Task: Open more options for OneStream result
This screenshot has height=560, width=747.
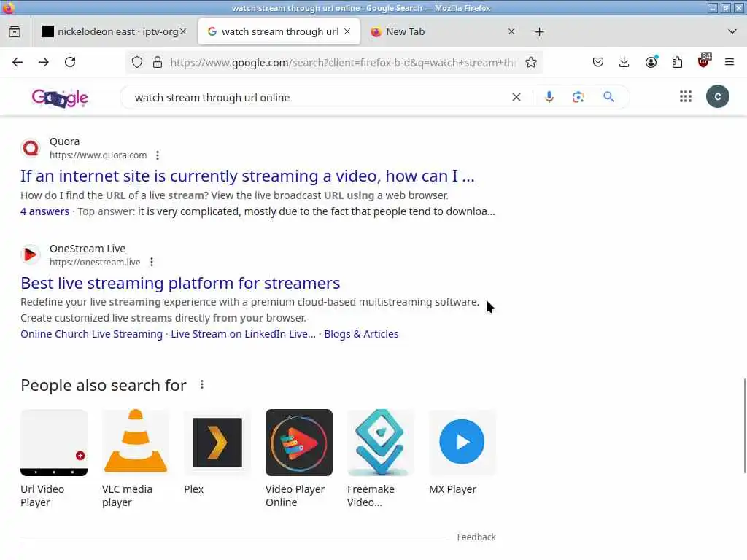Action: tap(152, 262)
